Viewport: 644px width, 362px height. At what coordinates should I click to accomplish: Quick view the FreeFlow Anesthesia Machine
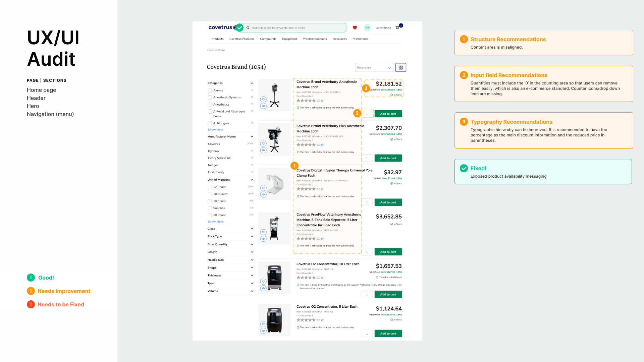[263, 239]
